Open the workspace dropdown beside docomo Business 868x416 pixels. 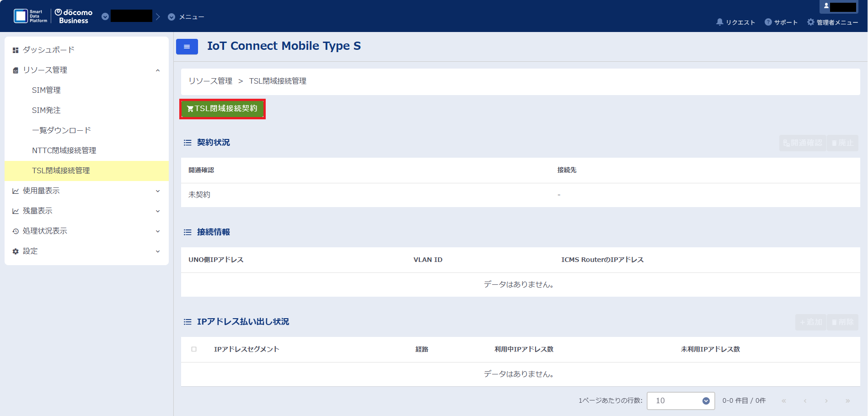[105, 16]
